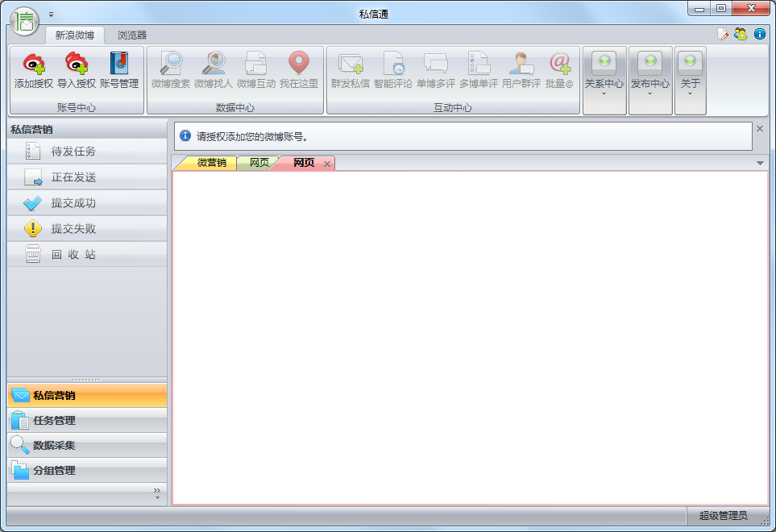This screenshot has height=532, width=776.
Task: Expand the 关系中心 dropdown
Action: pyautogui.click(x=604, y=81)
